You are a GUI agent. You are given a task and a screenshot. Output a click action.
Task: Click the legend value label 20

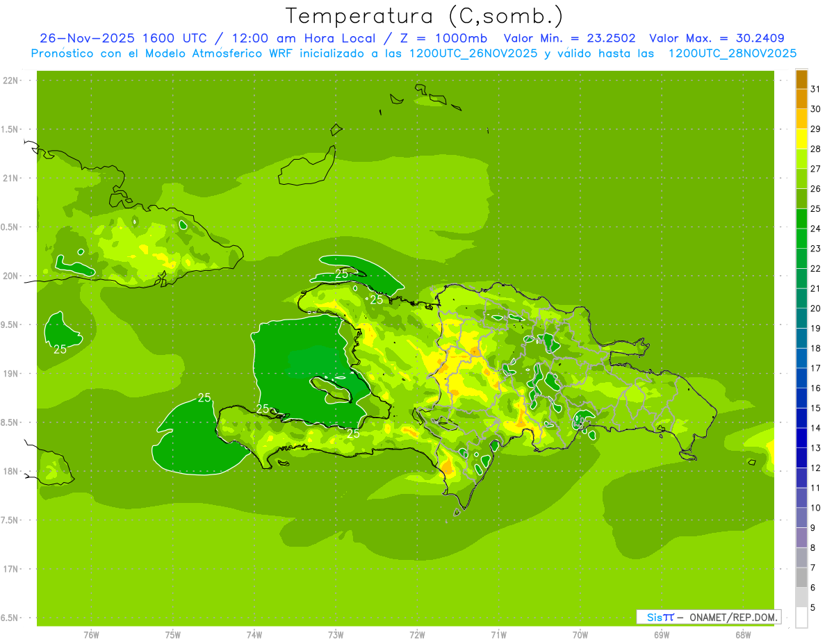pos(815,308)
